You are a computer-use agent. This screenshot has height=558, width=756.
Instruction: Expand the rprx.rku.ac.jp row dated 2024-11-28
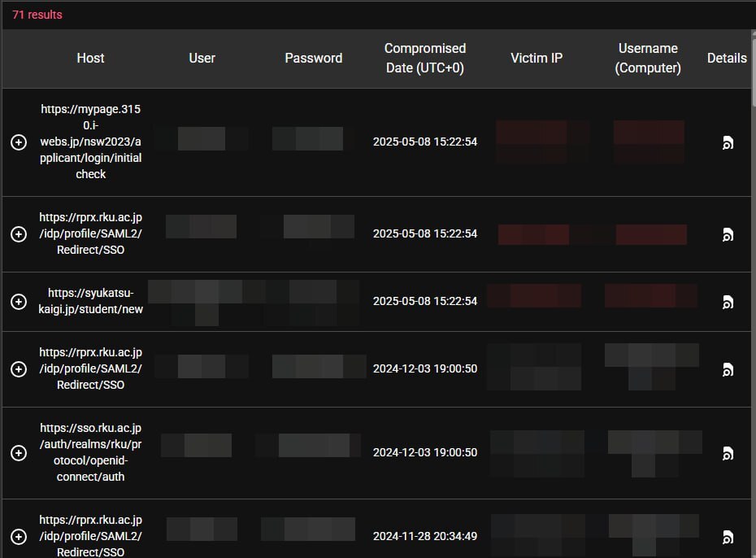pos(19,537)
